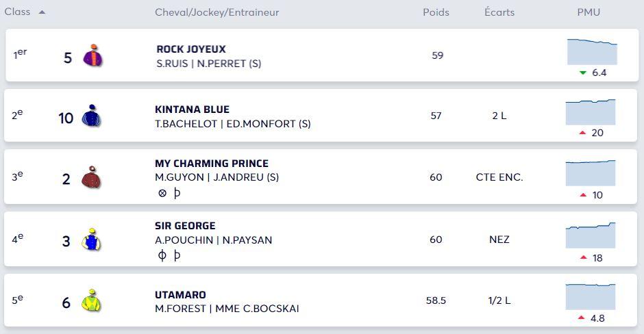Click Kintana Blue's blue jockey silk icon
The height and width of the screenshot is (334, 644).
[x=90, y=116]
